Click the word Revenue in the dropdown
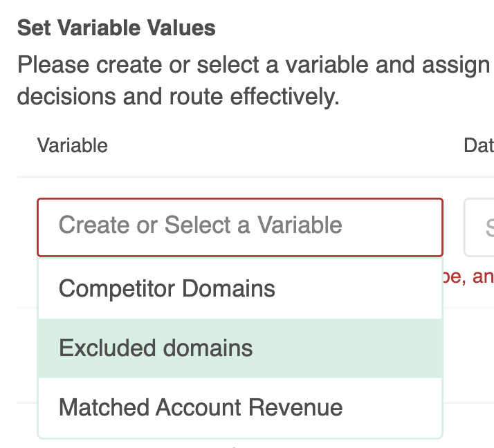Screen dimensions: 494x448 coord(299,407)
